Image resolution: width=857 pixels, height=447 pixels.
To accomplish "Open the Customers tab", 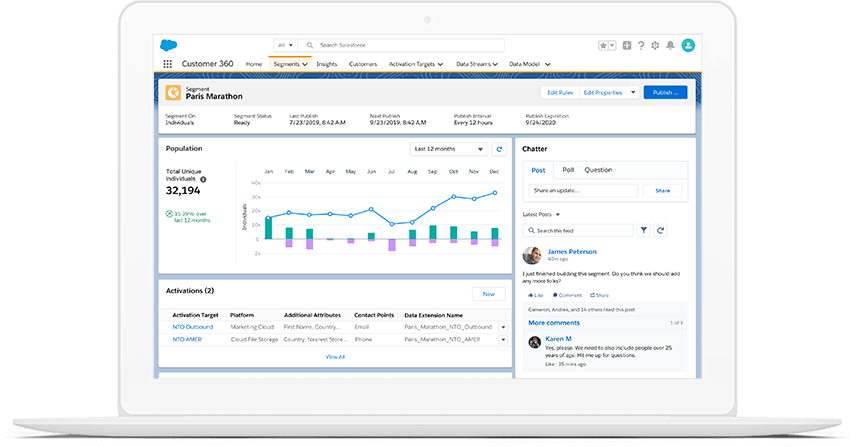I will tap(363, 64).
